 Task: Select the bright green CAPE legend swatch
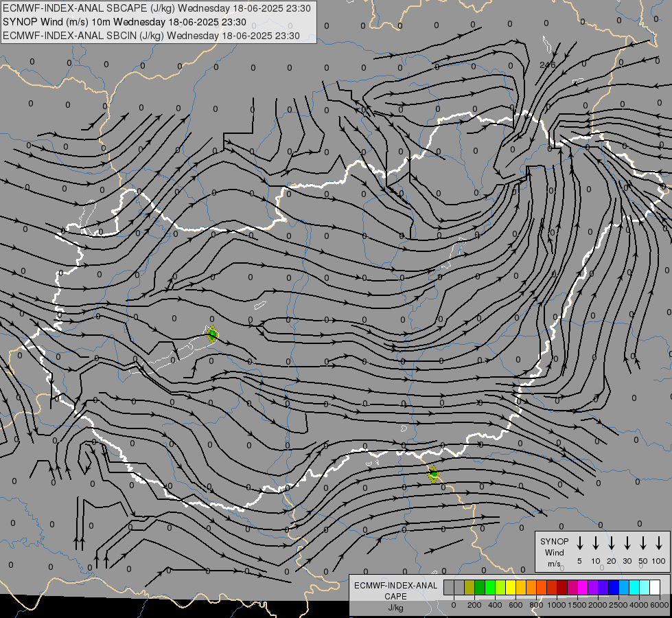490,587
